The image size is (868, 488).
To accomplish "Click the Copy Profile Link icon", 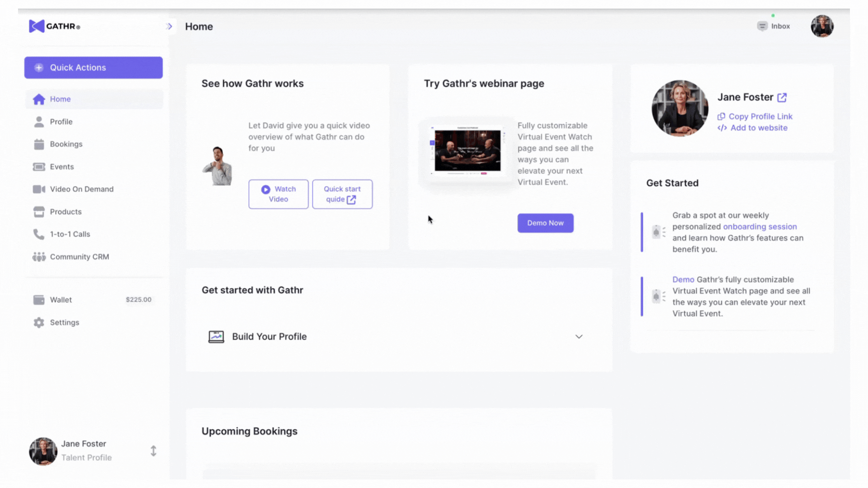I will coord(721,117).
